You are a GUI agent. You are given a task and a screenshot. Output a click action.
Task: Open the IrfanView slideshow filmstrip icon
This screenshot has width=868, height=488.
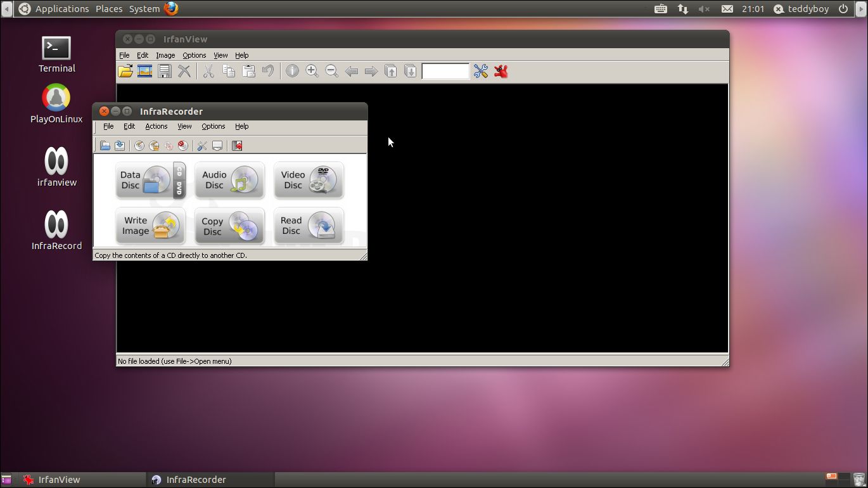tap(145, 72)
